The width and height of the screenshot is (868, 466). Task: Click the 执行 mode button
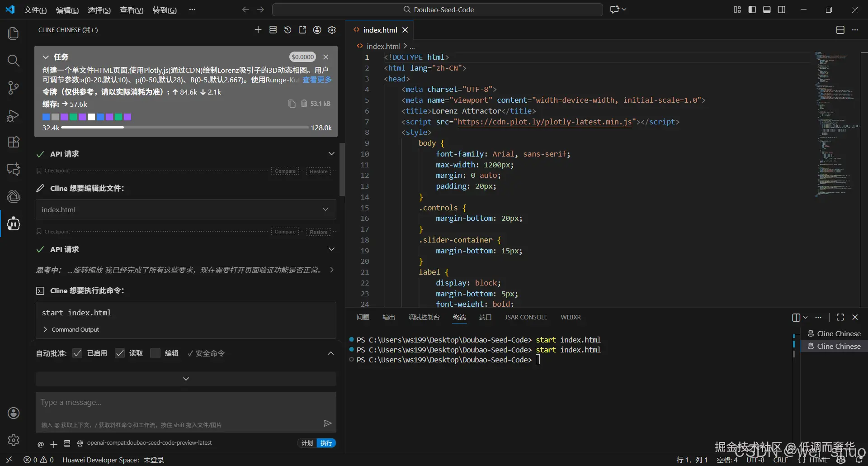coord(326,443)
